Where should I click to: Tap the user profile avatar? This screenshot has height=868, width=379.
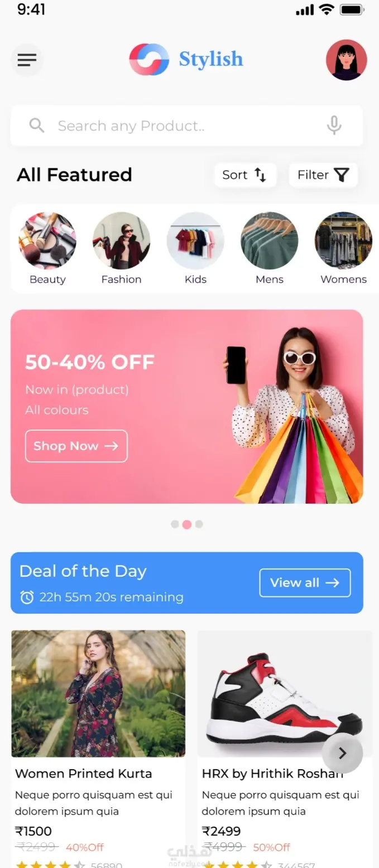pyautogui.click(x=346, y=60)
